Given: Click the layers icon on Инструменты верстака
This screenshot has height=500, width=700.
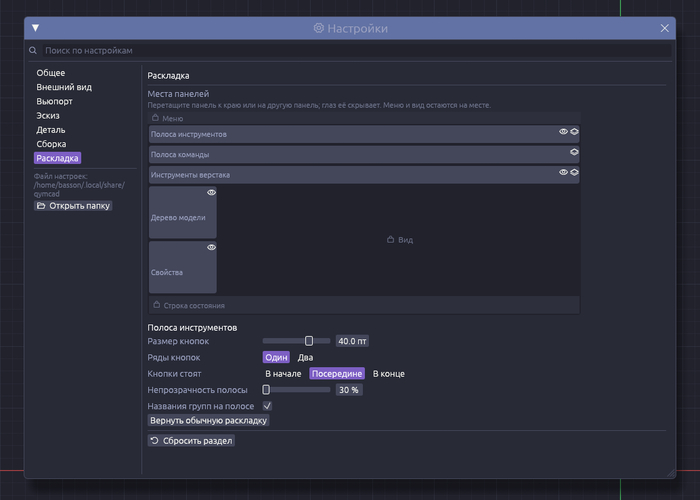Looking at the screenshot, I should [x=574, y=172].
